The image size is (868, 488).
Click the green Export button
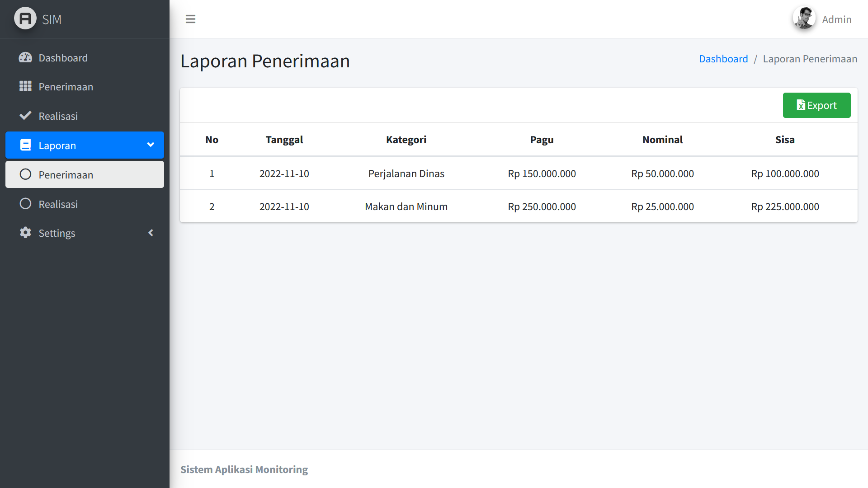(816, 105)
